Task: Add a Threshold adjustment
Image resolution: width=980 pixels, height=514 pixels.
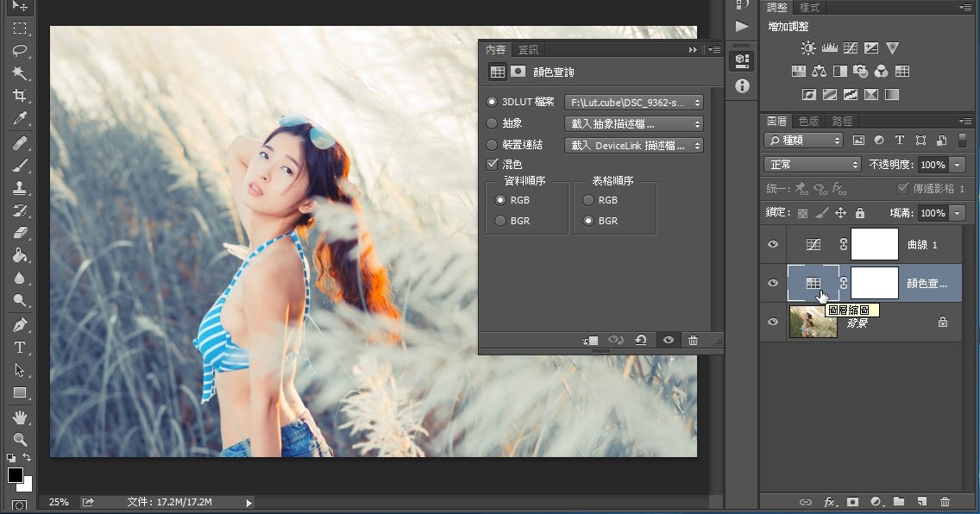Action: 851,94
